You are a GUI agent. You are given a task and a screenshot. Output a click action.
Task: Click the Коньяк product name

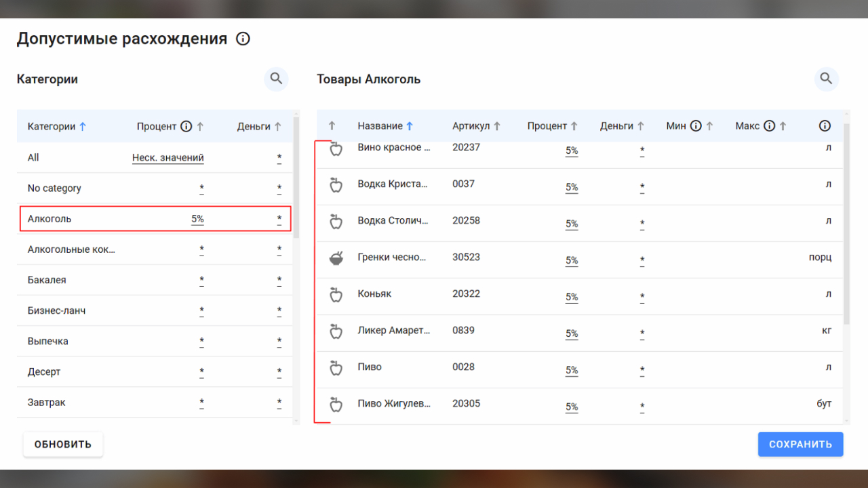click(374, 293)
